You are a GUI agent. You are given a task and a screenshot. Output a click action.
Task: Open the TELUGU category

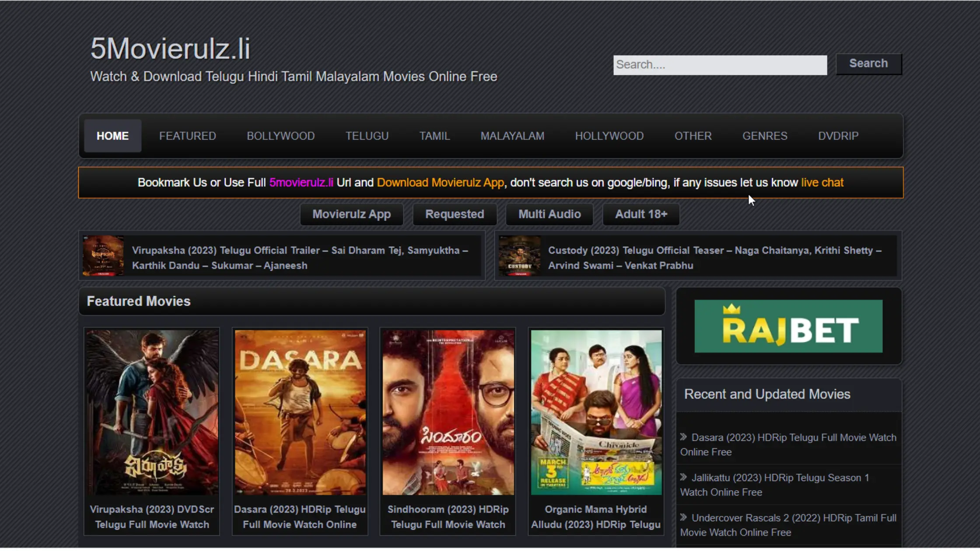click(367, 136)
